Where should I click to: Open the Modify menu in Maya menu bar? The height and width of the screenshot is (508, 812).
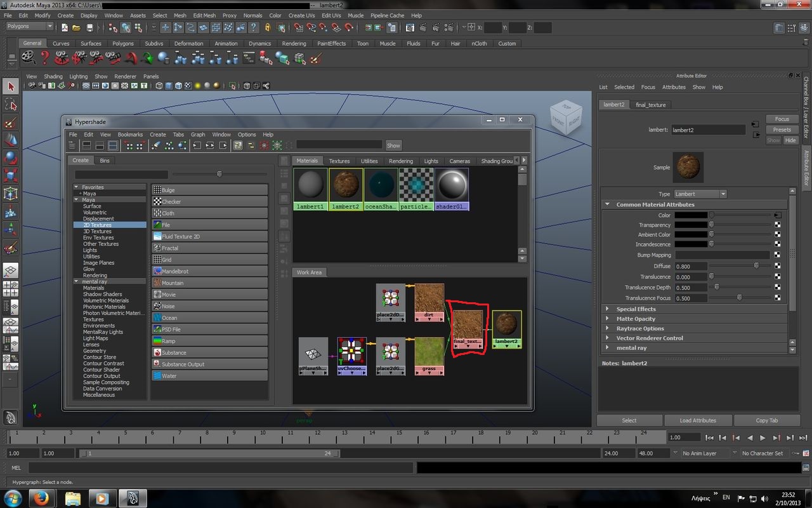tap(43, 15)
